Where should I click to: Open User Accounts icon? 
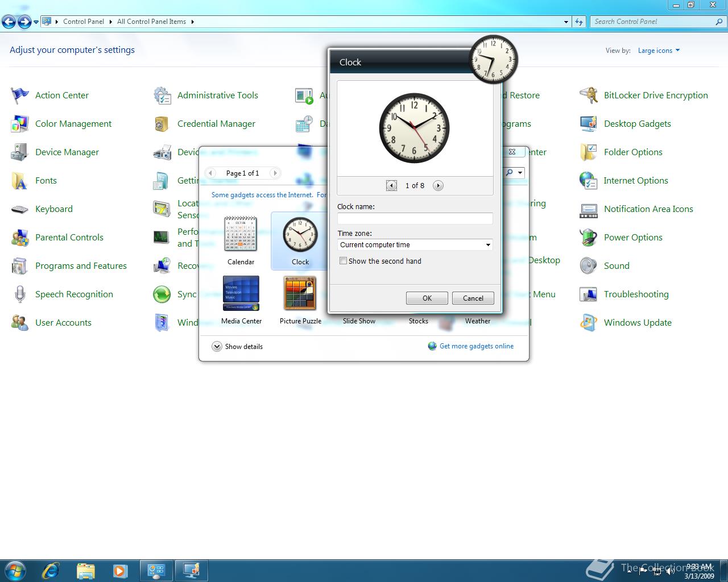coord(20,323)
